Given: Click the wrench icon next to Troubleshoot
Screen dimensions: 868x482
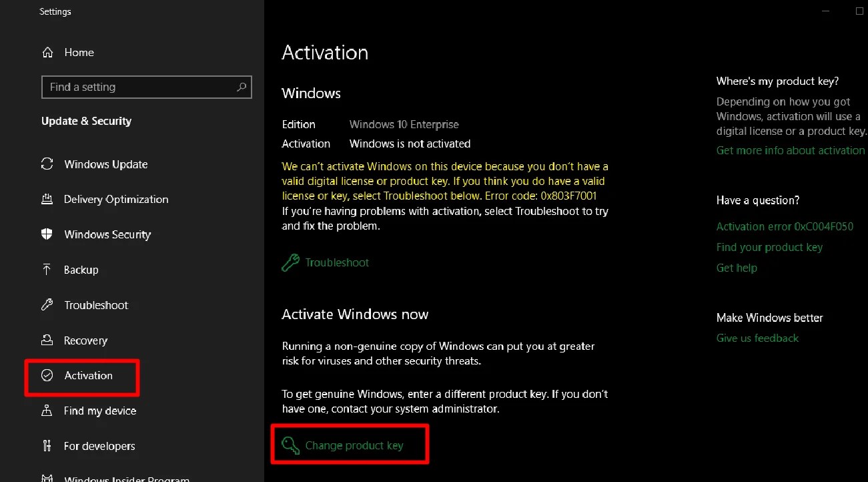Looking at the screenshot, I should [x=290, y=262].
